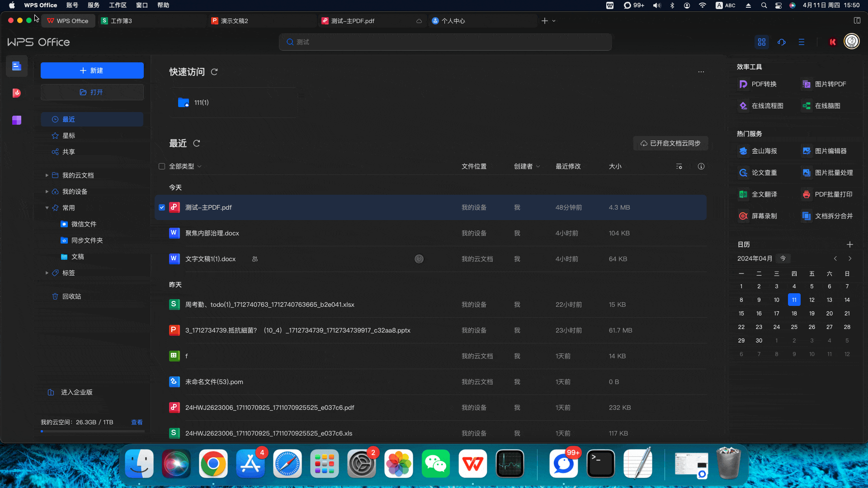Launch 在线流程图 tool
The width and height of the screenshot is (868, 488).
pyautogui.click(x=761, y=106)
